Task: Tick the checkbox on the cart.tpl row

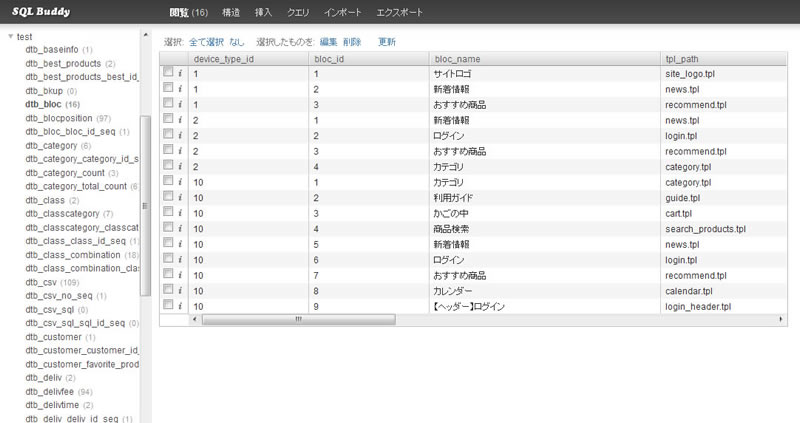Action: [168, 213]
